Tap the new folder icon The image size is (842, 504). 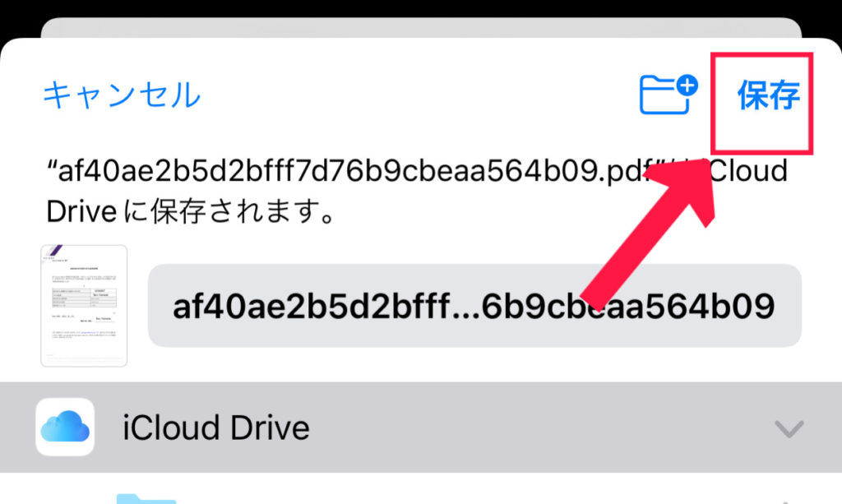(x=668, y=95)
